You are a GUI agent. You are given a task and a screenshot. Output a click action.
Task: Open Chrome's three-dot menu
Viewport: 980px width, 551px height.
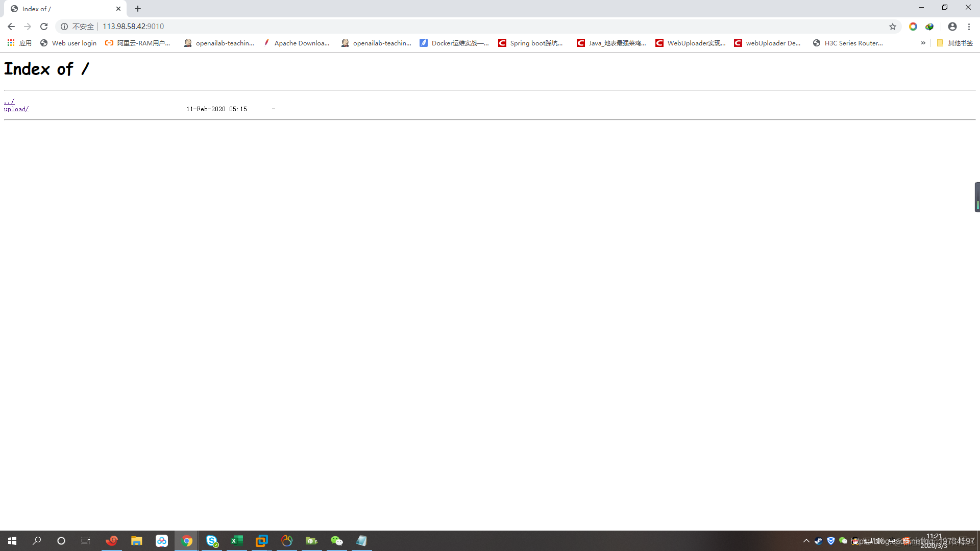click(x=969, y=27)
